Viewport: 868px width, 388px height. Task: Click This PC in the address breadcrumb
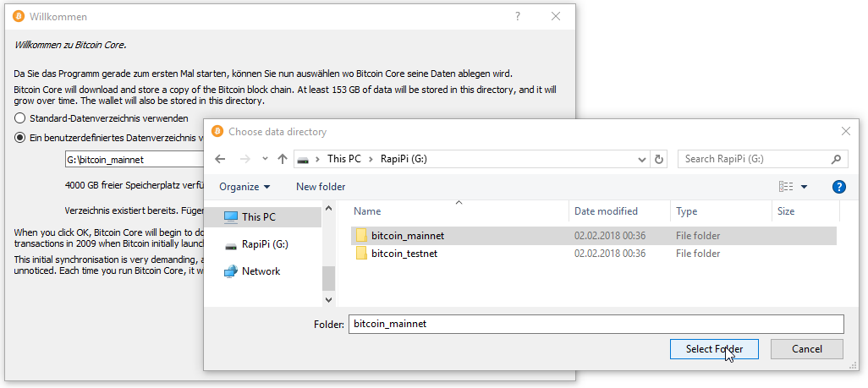[343, 160]
